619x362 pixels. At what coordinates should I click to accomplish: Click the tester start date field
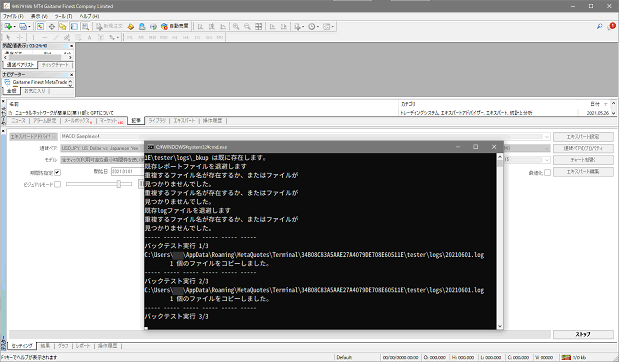[x=127, y=171]
